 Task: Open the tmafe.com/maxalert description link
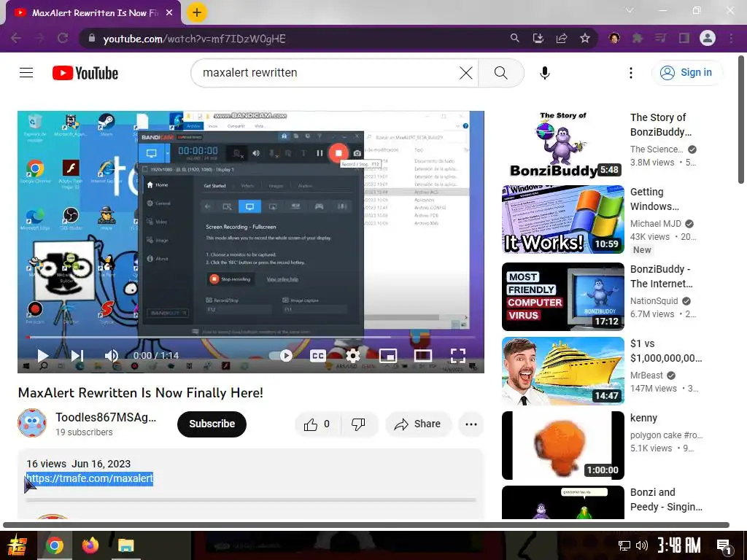[90, 478]
